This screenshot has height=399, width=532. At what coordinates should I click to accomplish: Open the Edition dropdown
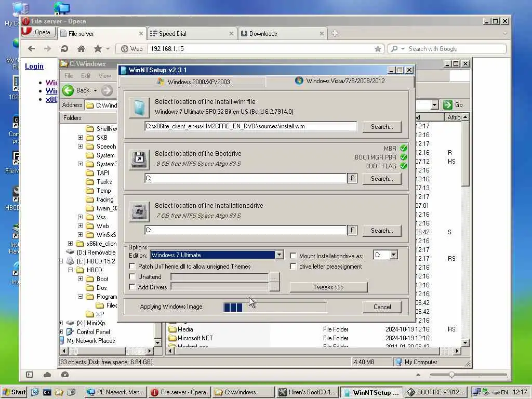[x=279, y=255]
